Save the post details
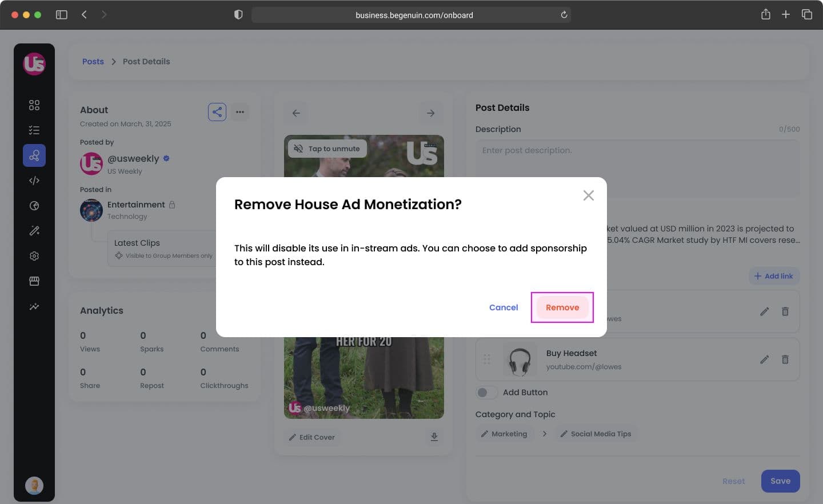Image resolution: width=823 pixels, height=504 pixels. click(780, 481)
